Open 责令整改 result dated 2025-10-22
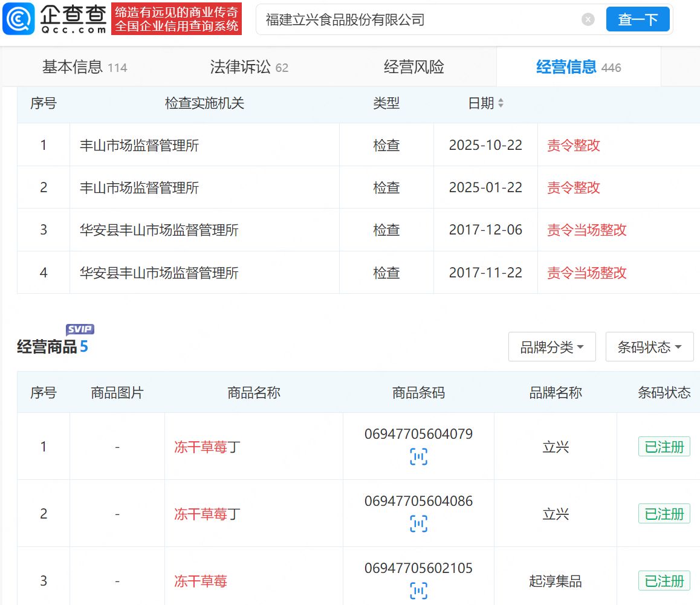Screen dimensions: 700x605 [573, 146]
